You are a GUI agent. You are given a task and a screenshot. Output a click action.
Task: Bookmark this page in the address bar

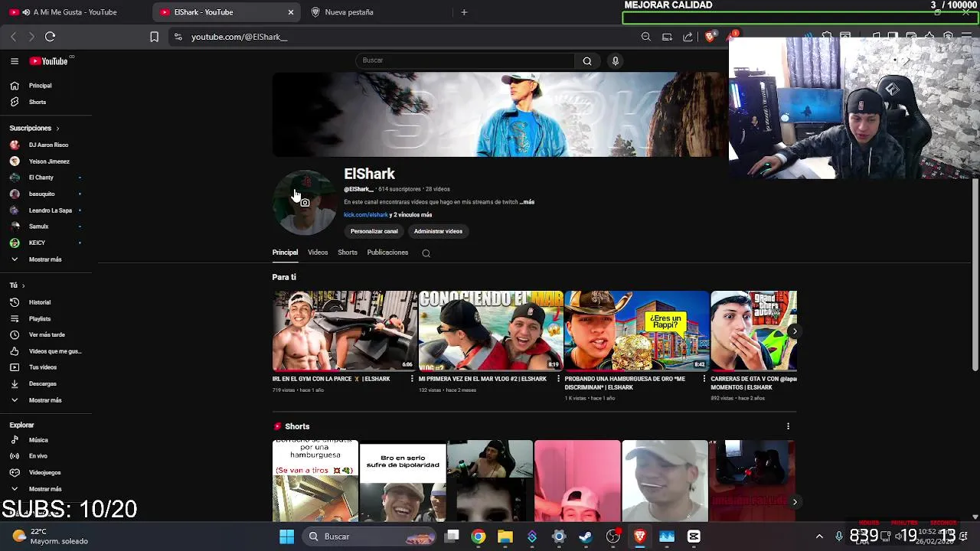[154, 37]
